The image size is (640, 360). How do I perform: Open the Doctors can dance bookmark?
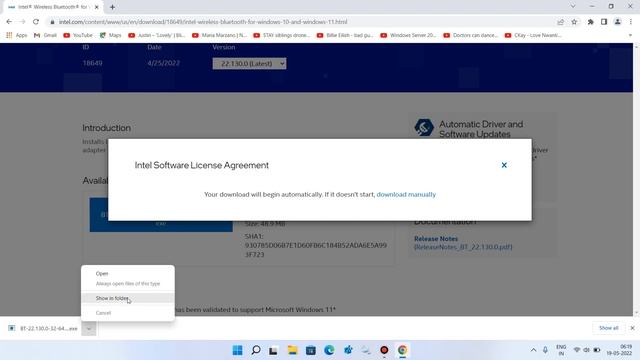pos(471,36)
